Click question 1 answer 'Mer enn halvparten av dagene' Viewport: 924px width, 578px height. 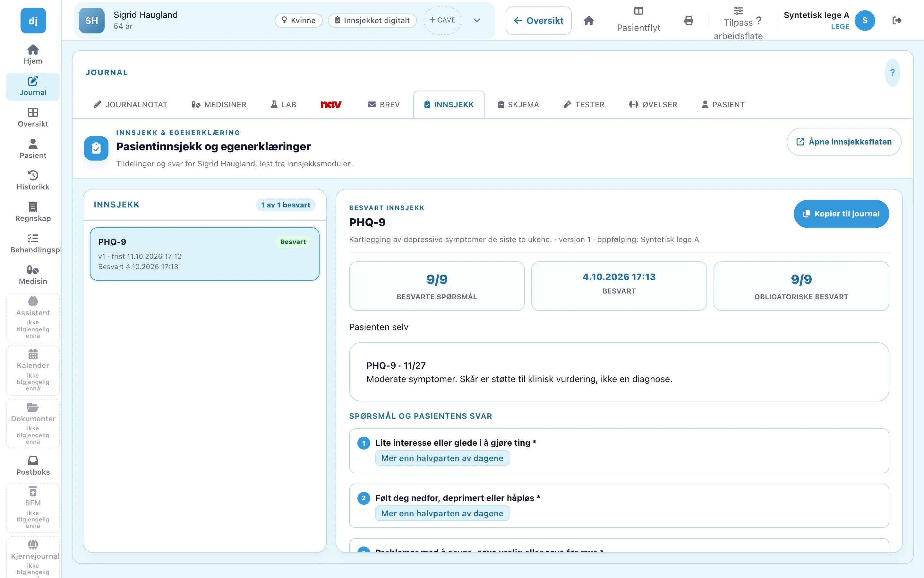[442, 458]
